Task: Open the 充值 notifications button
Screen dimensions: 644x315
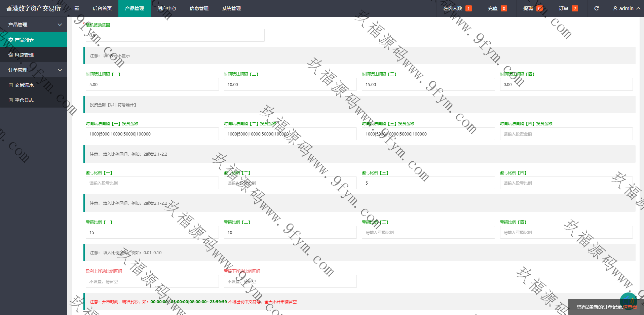Action: pos(497,8)
